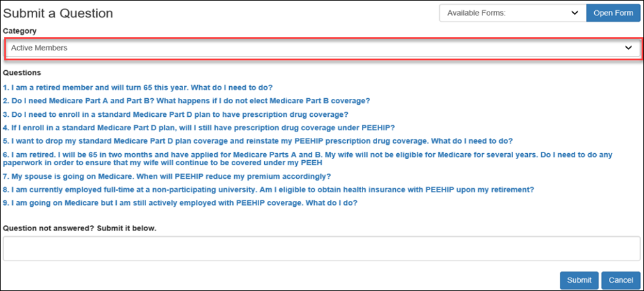644x291 pixels.
Task: Click the chevron arrow in Available Forms
Action: pos(574,13)
